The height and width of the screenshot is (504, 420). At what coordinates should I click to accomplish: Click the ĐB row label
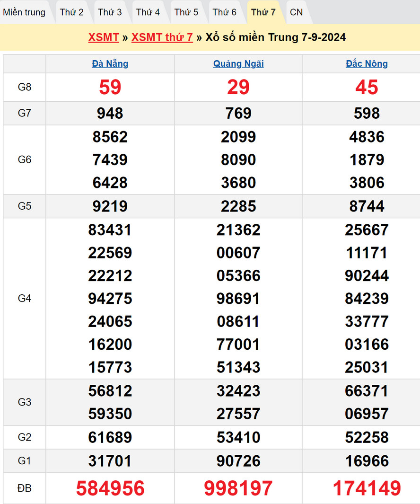click(25, 488)
